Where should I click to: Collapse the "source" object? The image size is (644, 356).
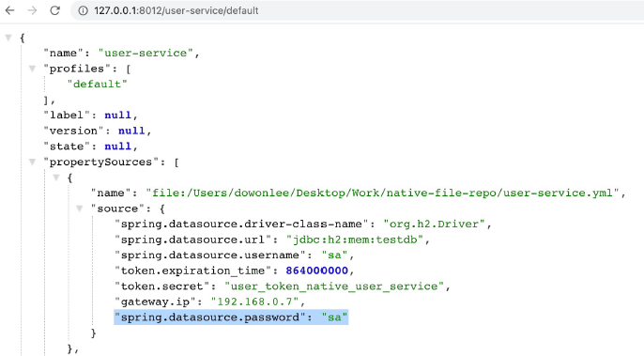click(80, 209)
